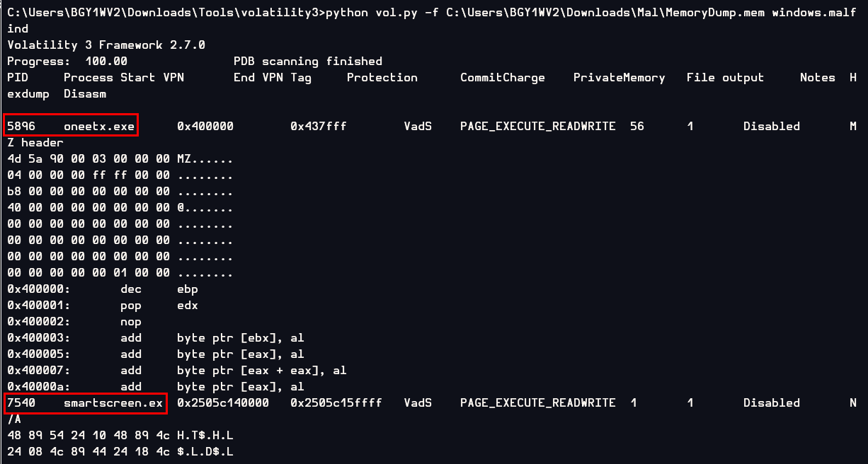Image resolution: width=868 pixels, height=464 pixels.
Task: Click the PDB scanning finished text
Action: pyautogui.click(x=307, y=62)
